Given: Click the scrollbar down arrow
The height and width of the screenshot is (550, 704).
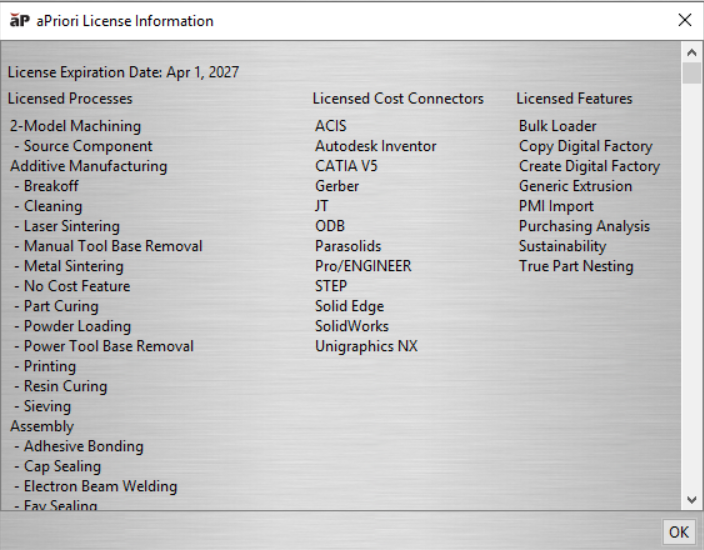Looking at the screenshot, I should 692,499.
